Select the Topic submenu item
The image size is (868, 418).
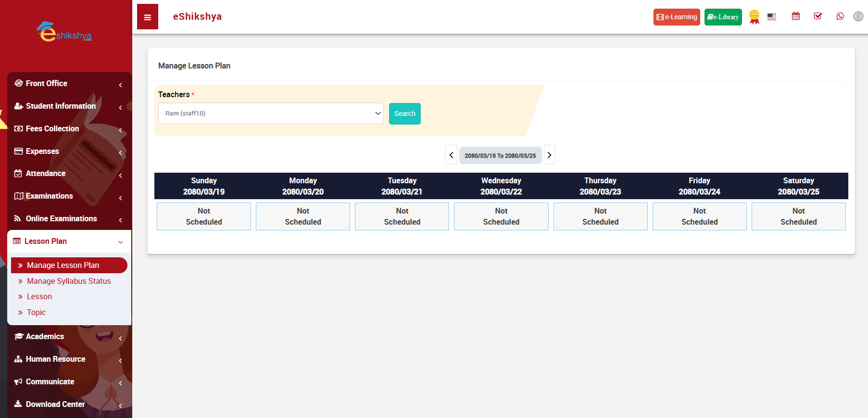tap(36, 313)
